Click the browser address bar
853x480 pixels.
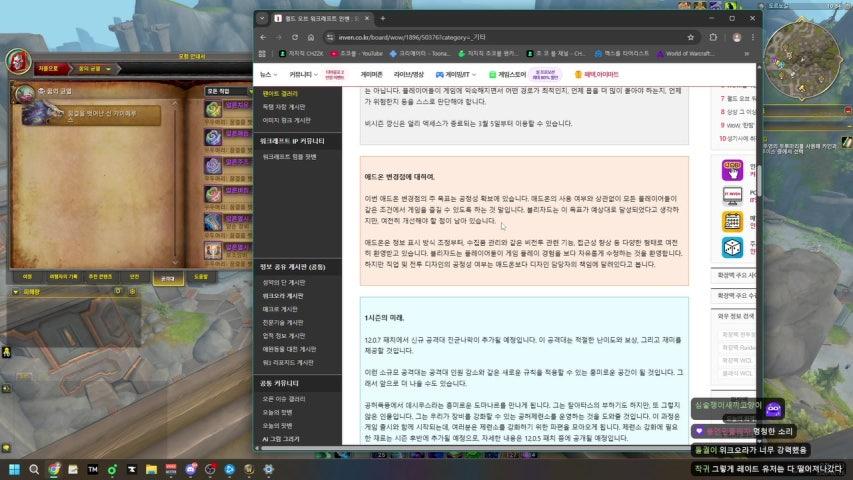coord(450,37)
